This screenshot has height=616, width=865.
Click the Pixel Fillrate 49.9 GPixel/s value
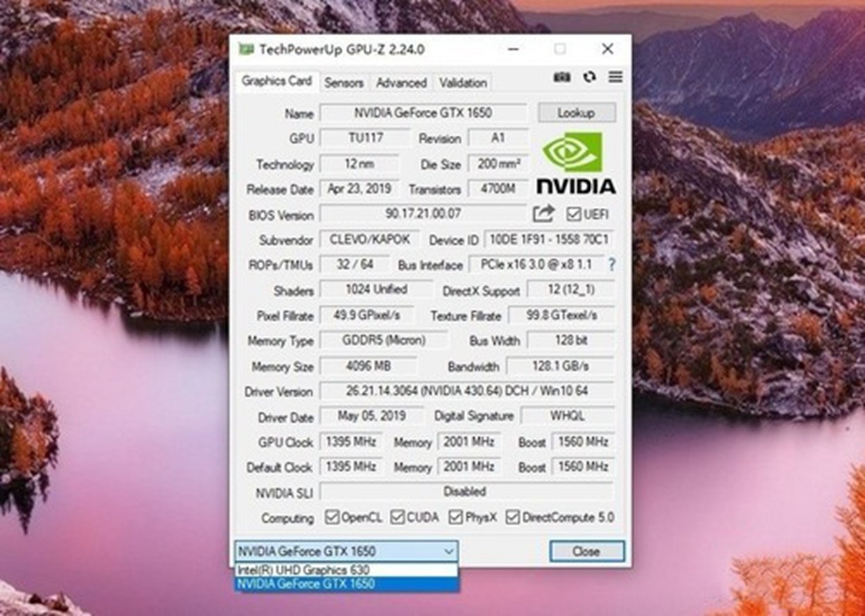pyautogui.click(x=367, y=315)
